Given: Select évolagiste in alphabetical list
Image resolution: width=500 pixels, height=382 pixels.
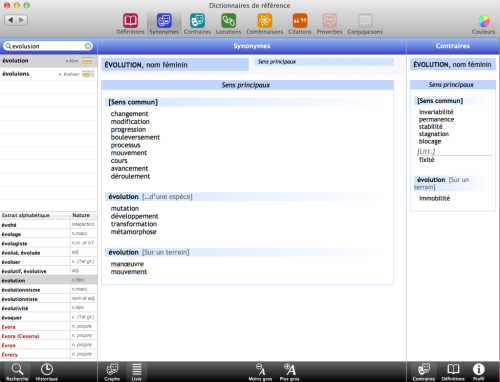Looking at the screenshot, I should point(49,243).
